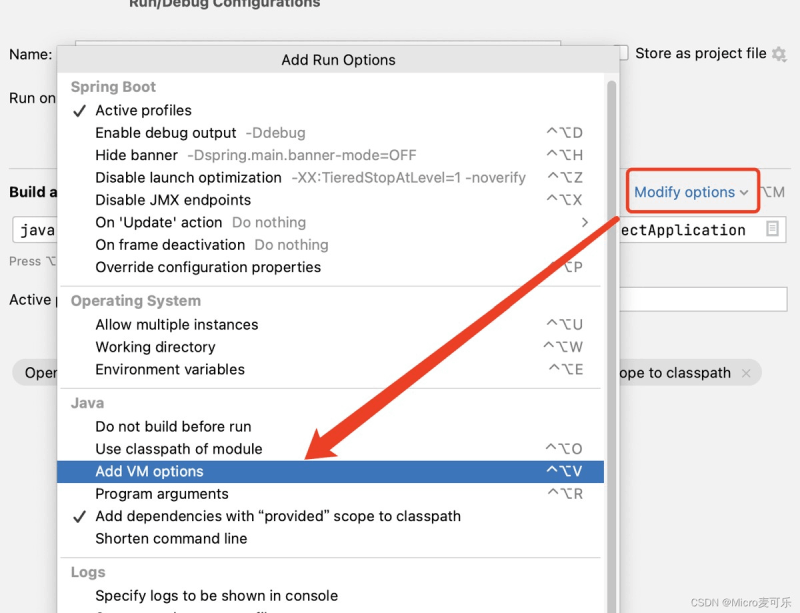Open the Modify options dropdown

[x=691, y=192]
